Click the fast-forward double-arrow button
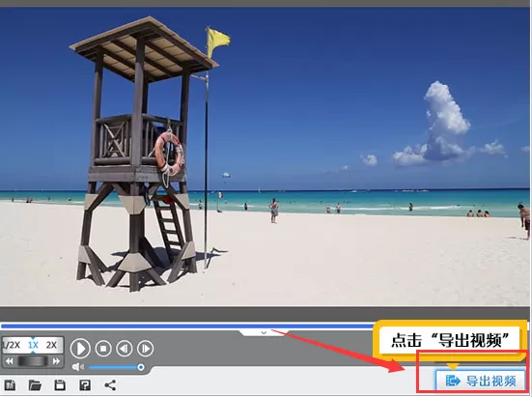The image size is (532, 397). [56, 361]
